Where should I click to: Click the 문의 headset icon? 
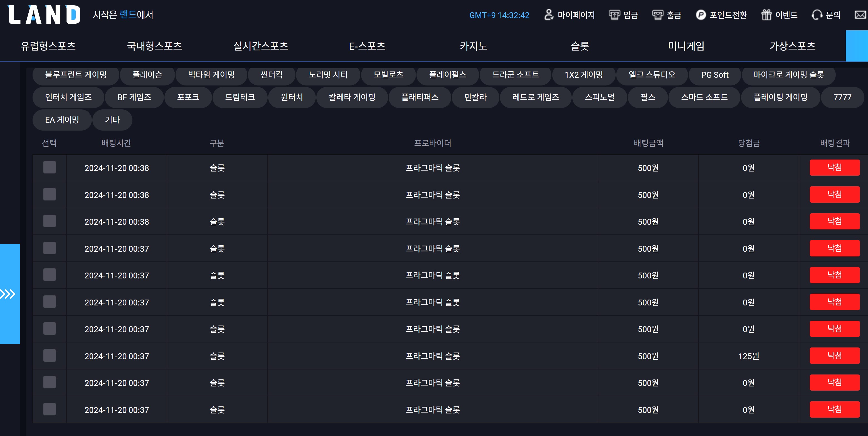point(817,15)
